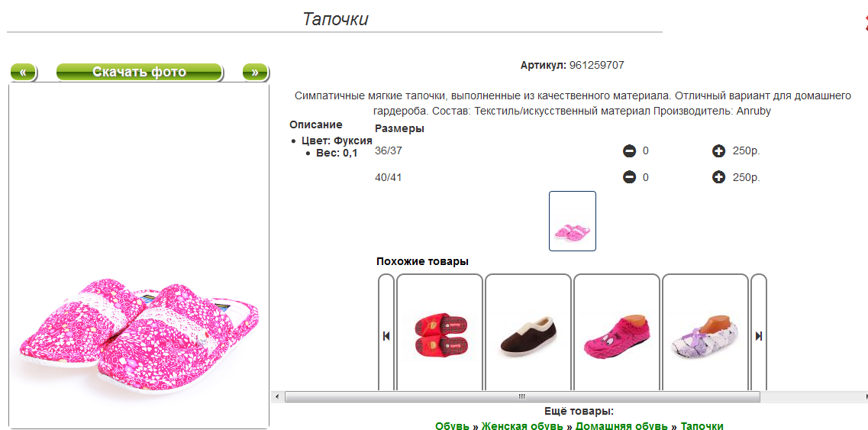Open the pink sock slipper similar product

[618, 335]
